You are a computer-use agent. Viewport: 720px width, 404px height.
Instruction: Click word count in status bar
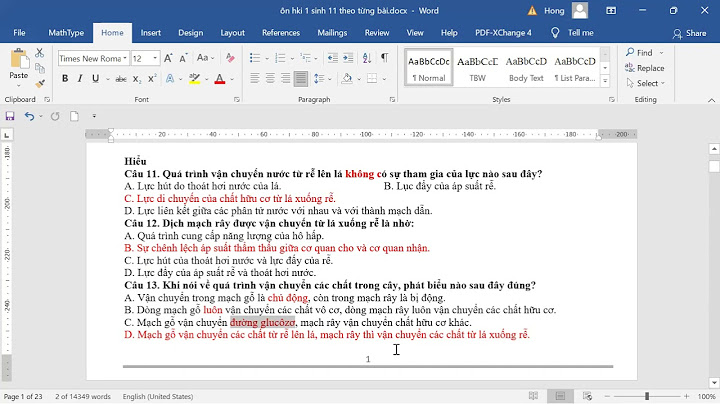click(x=83, y=396)
